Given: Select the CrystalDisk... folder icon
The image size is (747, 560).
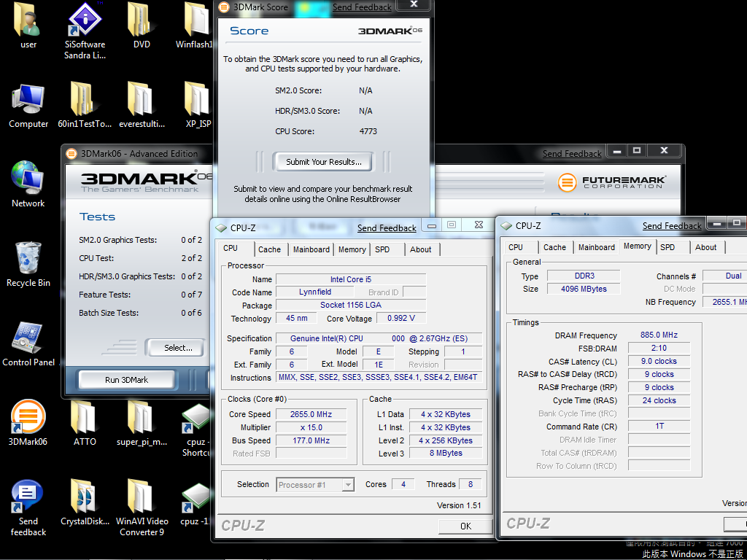Looking at the screenshot, I should [x=85, y=503].
